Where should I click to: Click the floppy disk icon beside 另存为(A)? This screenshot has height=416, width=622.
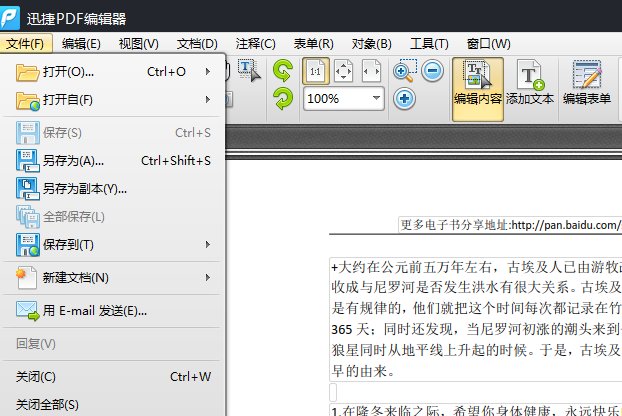click(x=27, y=161)
